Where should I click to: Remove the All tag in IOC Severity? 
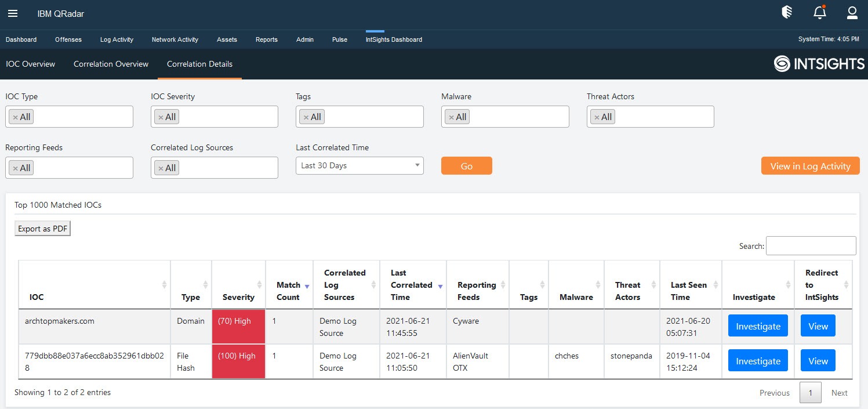pos(161,117)
